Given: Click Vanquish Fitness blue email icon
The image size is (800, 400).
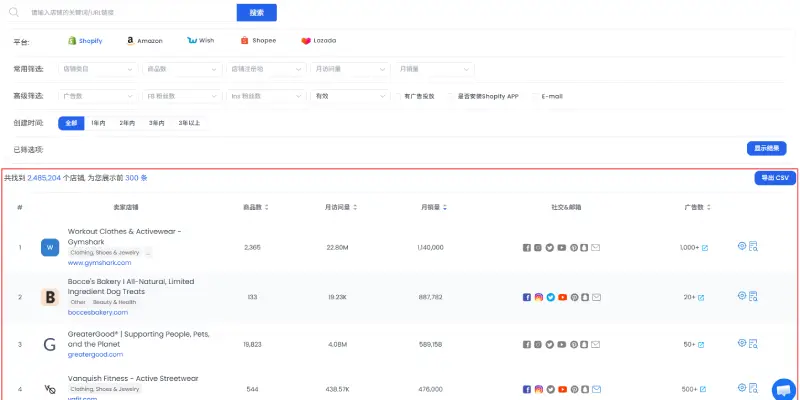Looking at the screenshot, I should click(596, 389).
